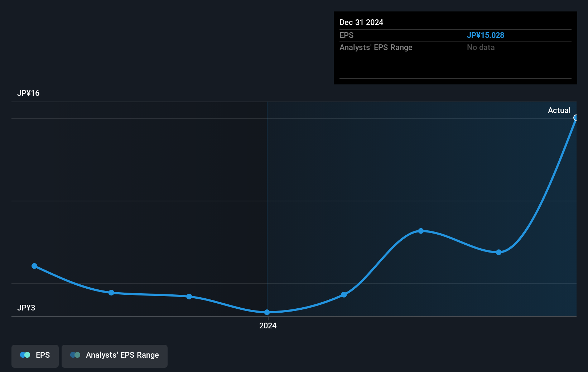Click the dip data point before the final rise
588x372 pixels.
point(498,252)
